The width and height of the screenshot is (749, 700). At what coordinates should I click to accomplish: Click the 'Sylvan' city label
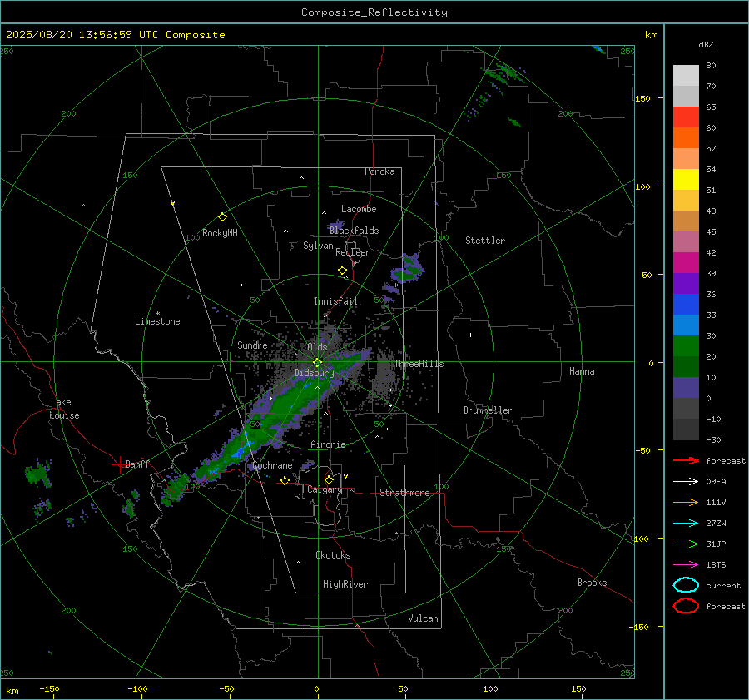(x=318, y=246)
